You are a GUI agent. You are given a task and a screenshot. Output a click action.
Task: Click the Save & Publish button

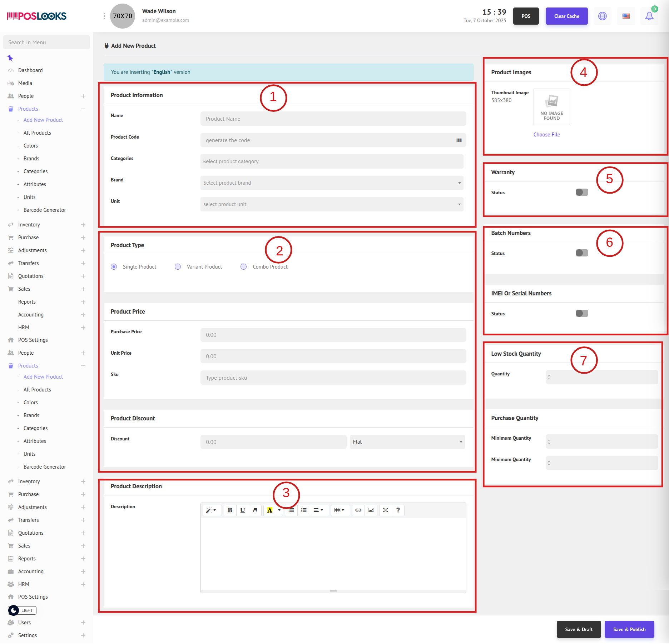[x=629, y=629]
